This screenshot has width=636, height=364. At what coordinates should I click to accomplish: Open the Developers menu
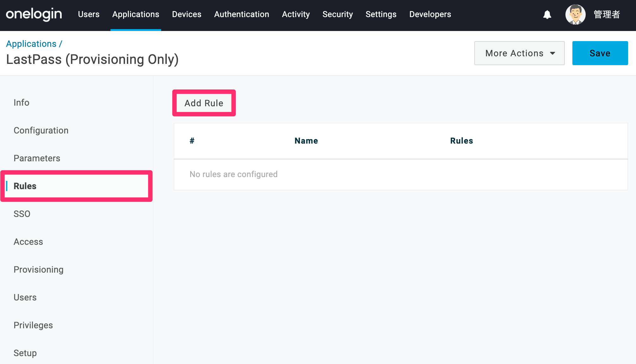coord(430,14)
